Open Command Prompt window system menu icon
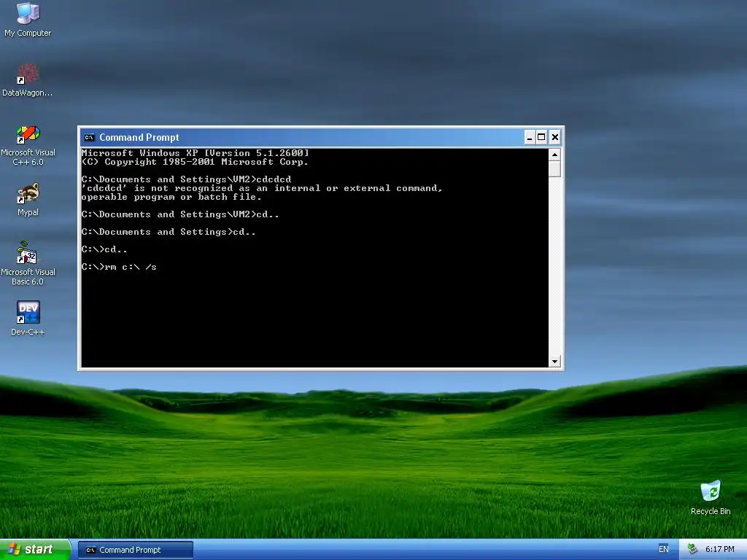This screenshot has width=747, height=560. (x=89, y=138)
